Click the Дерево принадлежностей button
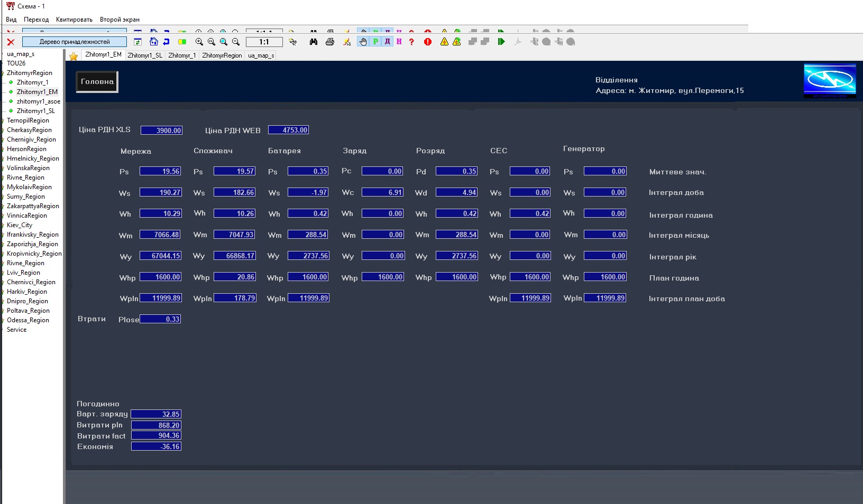The image size is (863, 504). [75, 42]
